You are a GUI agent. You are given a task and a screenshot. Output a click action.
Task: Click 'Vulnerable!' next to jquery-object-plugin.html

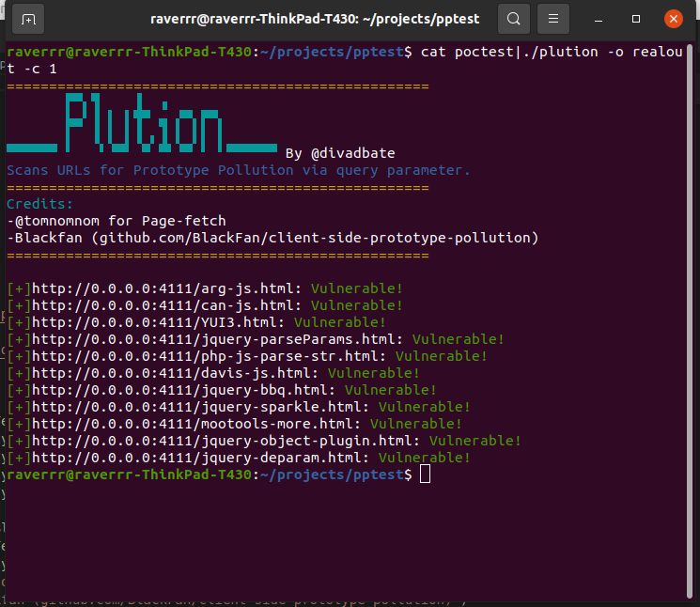[475, 441]
